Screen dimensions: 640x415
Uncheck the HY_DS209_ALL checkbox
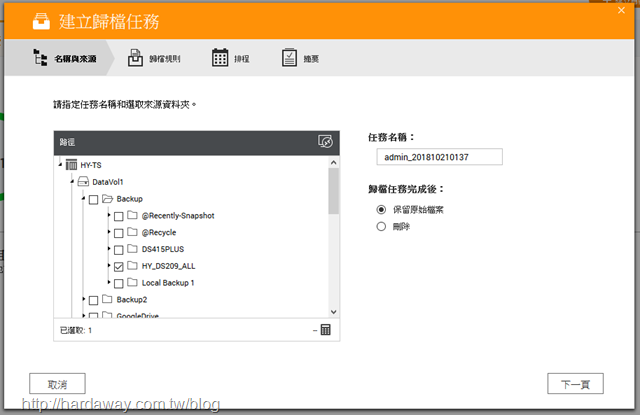coord(119,266)
